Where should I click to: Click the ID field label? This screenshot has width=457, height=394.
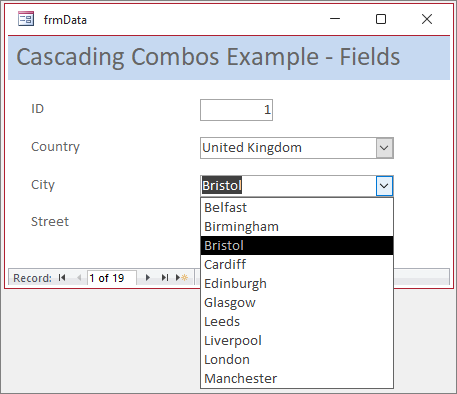click(37, 109)
